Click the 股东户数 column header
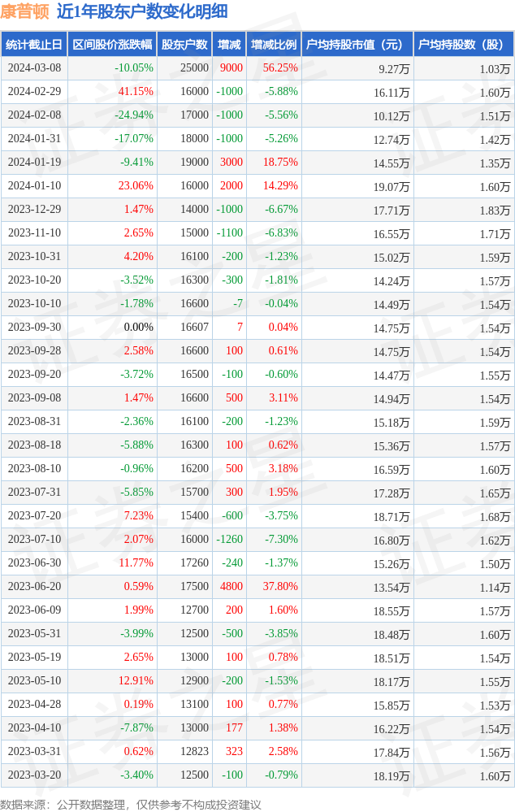The height and width of the screenshot is (812, 515). tap(184, 45)
